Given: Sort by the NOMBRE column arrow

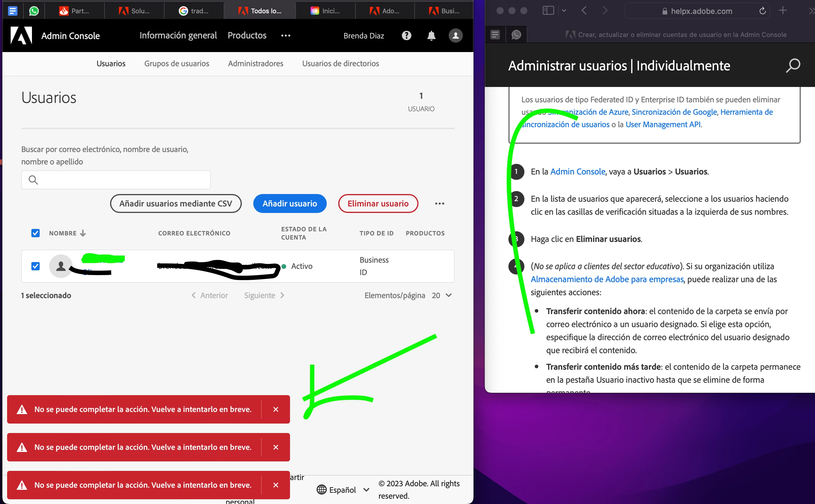Looking at the screenshot, I should [x=83, y=233].
